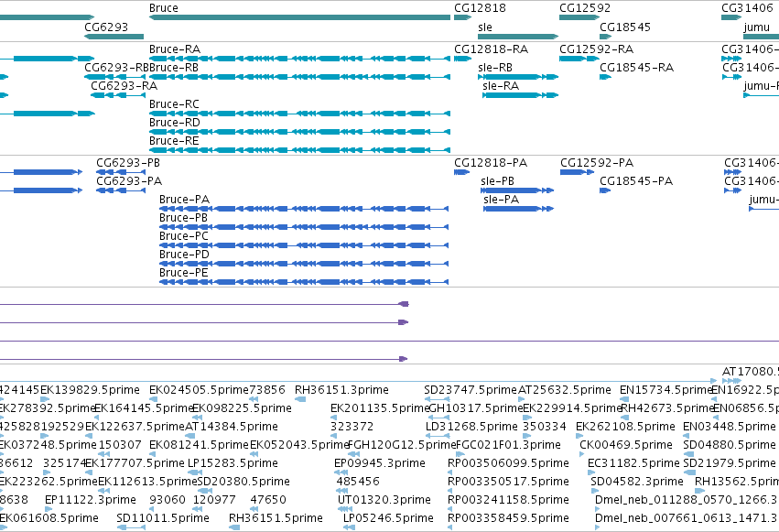Open EST label AT14384.5prime
This screenshot has height=532, width=779.
click(232, 427)
